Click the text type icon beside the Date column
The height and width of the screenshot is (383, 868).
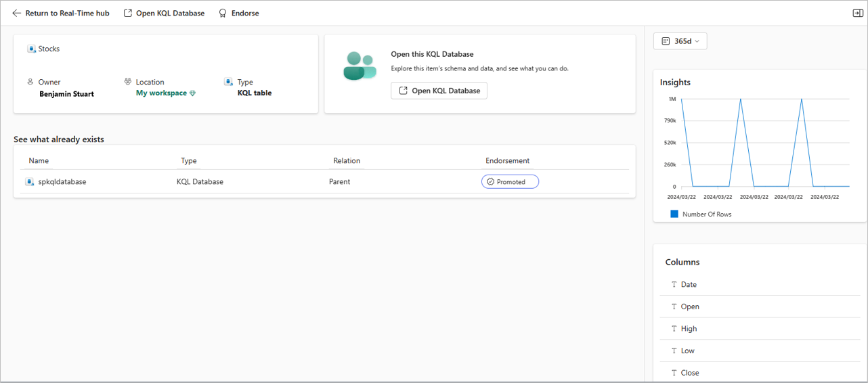674,285
